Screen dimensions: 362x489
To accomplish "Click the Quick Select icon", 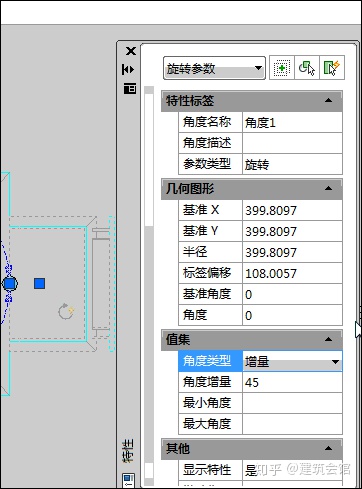I will [x=332, y=68].
